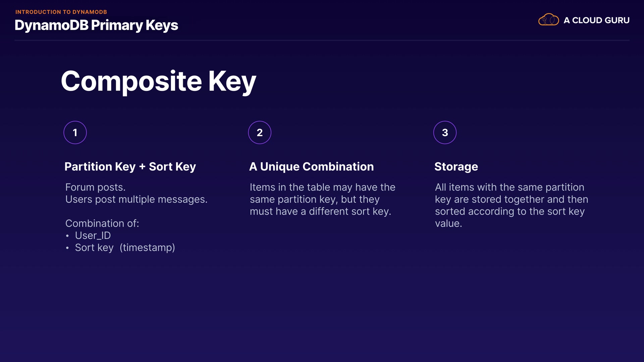Click the word 'value.' ending the Storage paragraph

click(x=448, y=223)
